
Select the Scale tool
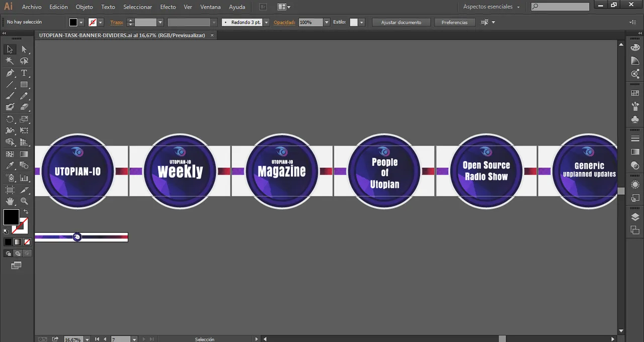pos(24,119)
